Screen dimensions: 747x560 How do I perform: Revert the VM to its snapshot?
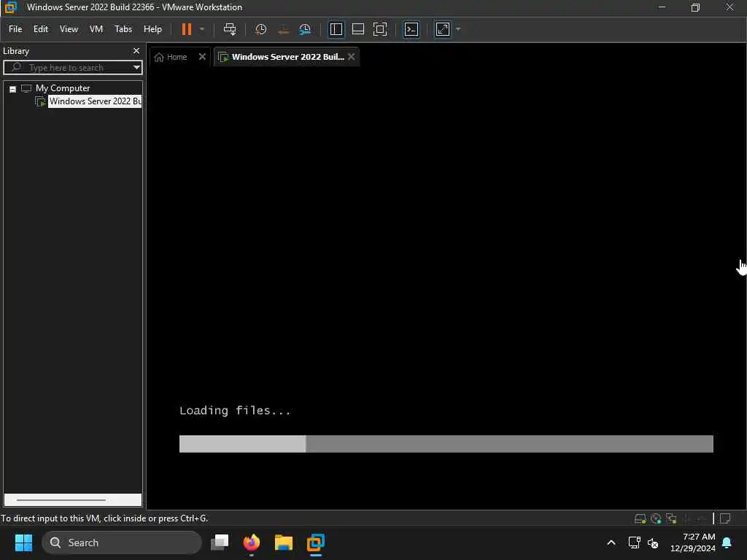pyautogui.click(x=284, y=29)
